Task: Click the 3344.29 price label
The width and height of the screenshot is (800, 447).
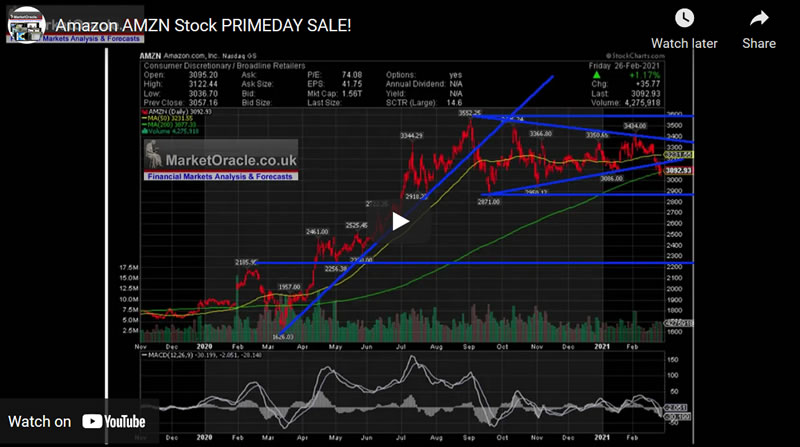Action: [x=411, y=136]
